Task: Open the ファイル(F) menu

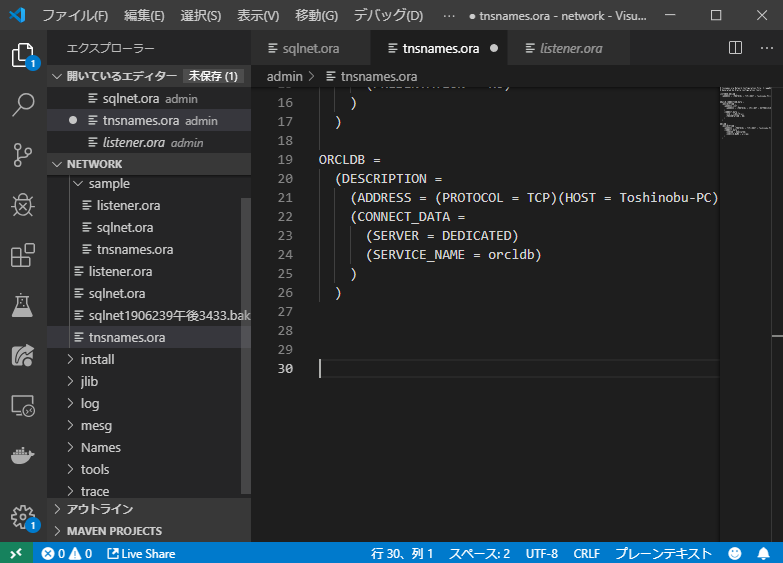Action: click(75, 15)
